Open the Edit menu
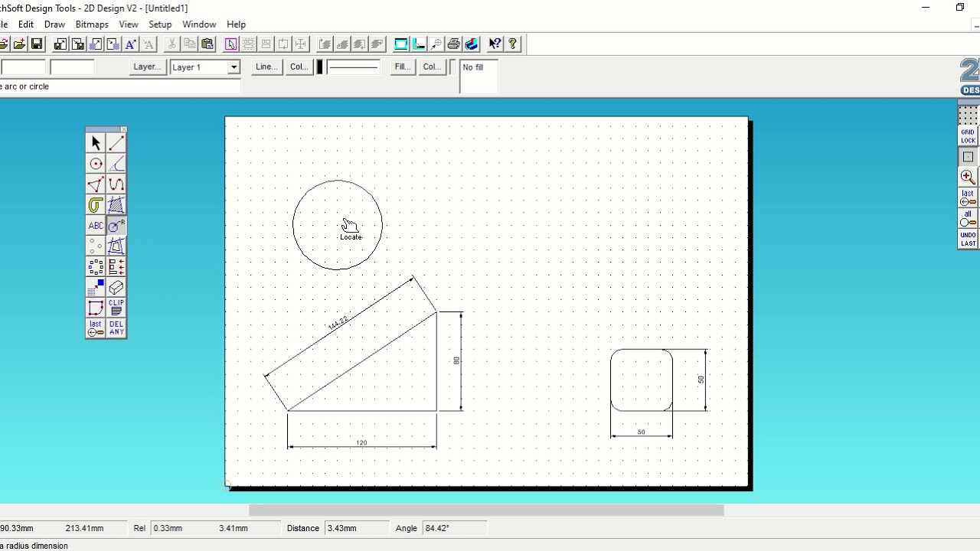This screenshot has height=551, width=980. point(26,24)
